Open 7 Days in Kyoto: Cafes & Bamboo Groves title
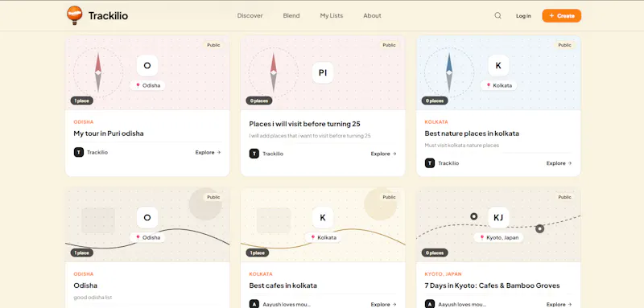The height and width of the screenshot is (308, 644). tap(492, 285)
